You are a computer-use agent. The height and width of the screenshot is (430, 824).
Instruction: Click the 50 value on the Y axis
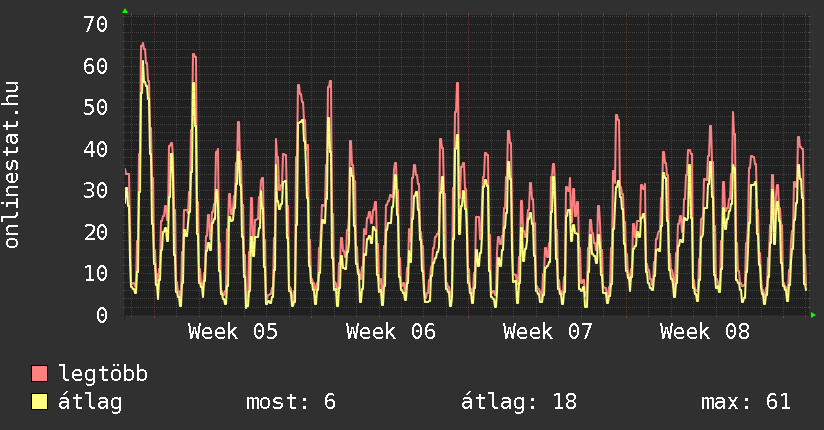95,107
